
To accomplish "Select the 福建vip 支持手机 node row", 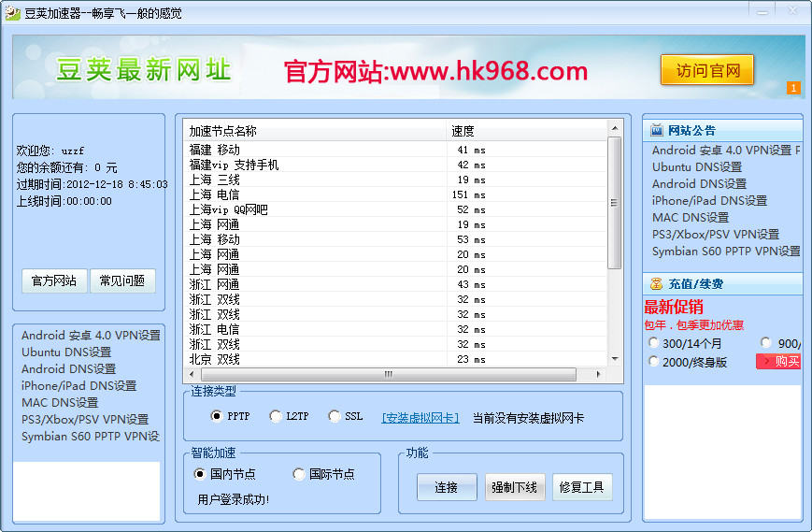I will tap(395, 165).
